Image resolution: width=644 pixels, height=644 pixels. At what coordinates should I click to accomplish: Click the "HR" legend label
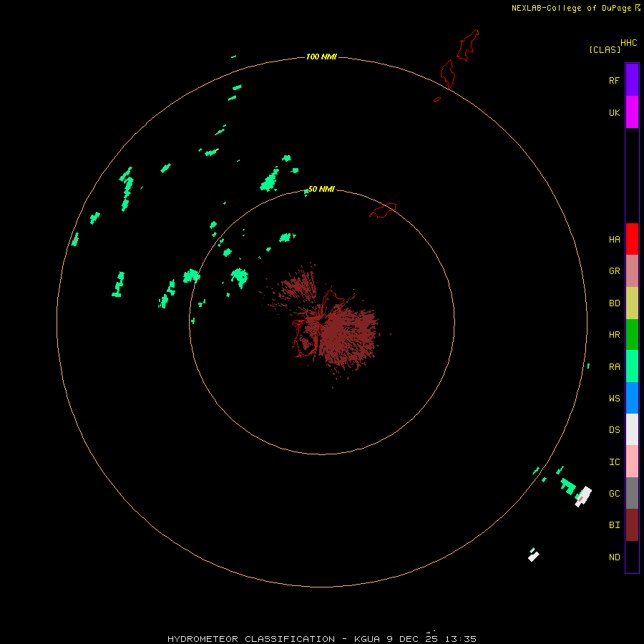(x=614, y=335)
